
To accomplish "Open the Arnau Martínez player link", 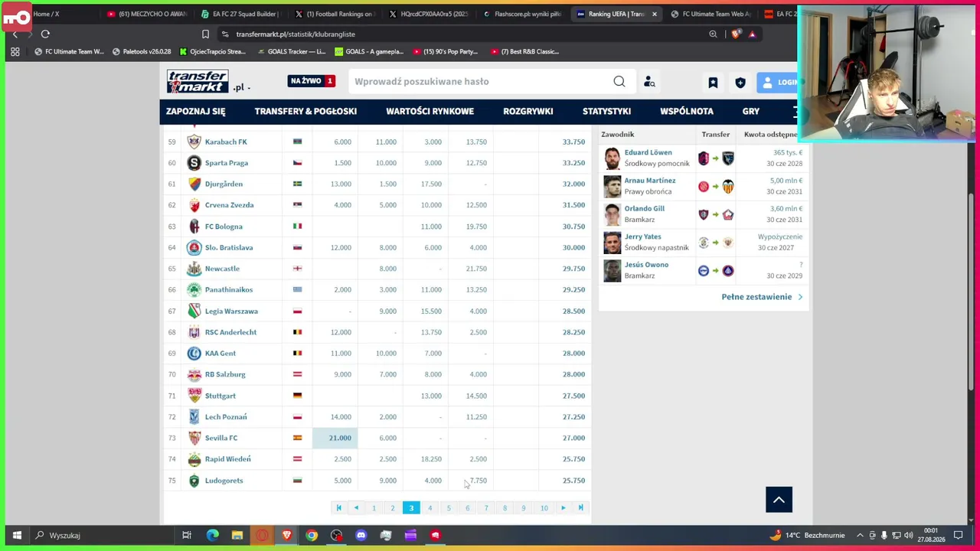I will point(650,181).
